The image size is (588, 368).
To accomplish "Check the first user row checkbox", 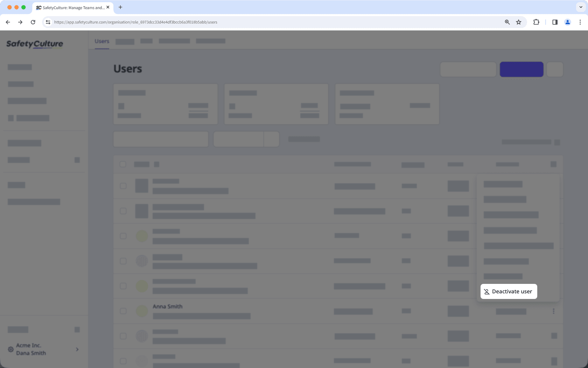I will 123,186.
